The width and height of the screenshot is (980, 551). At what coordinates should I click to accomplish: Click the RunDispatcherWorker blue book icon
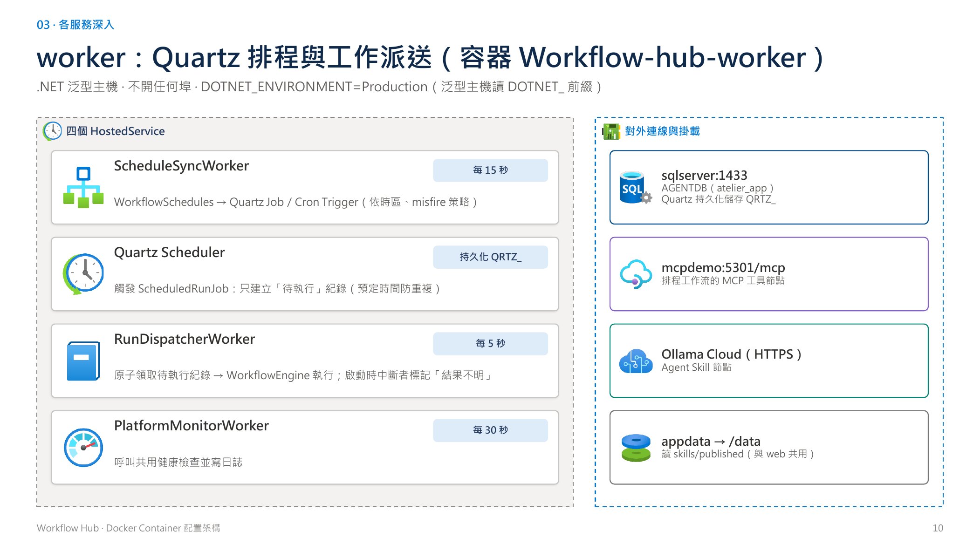83,361
